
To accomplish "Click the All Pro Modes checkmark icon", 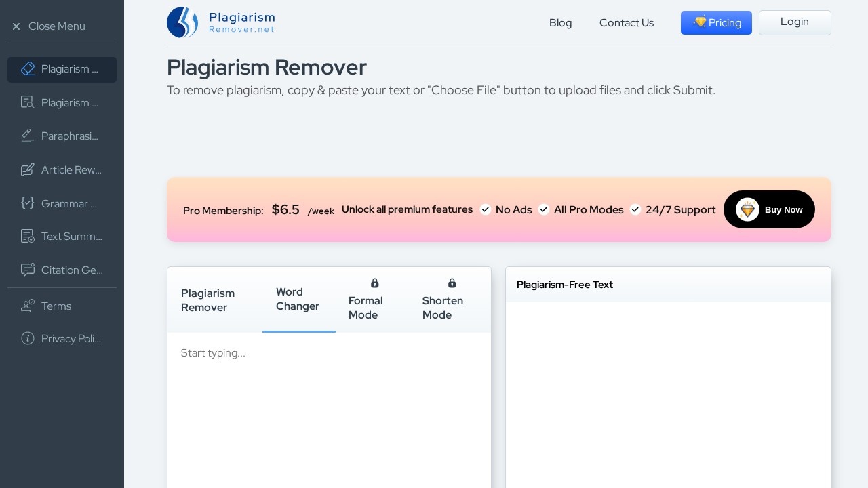I will [x=544, y=209].
